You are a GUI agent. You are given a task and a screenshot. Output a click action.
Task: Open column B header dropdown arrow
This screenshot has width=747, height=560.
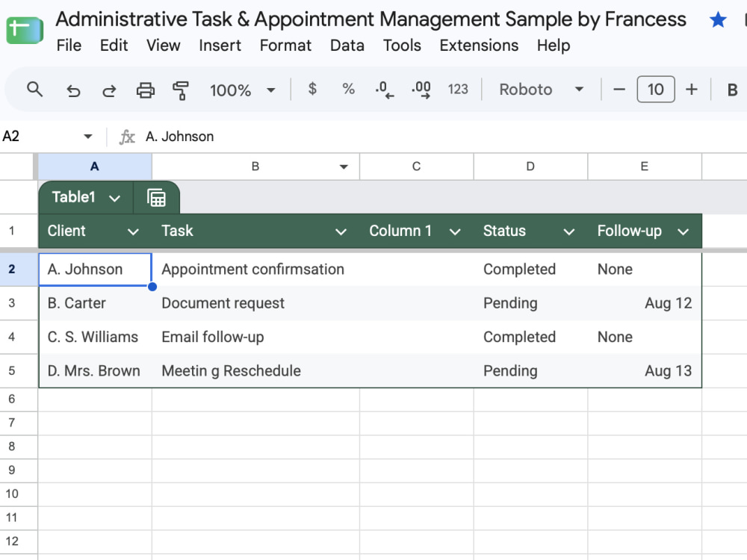coord(344,167)
